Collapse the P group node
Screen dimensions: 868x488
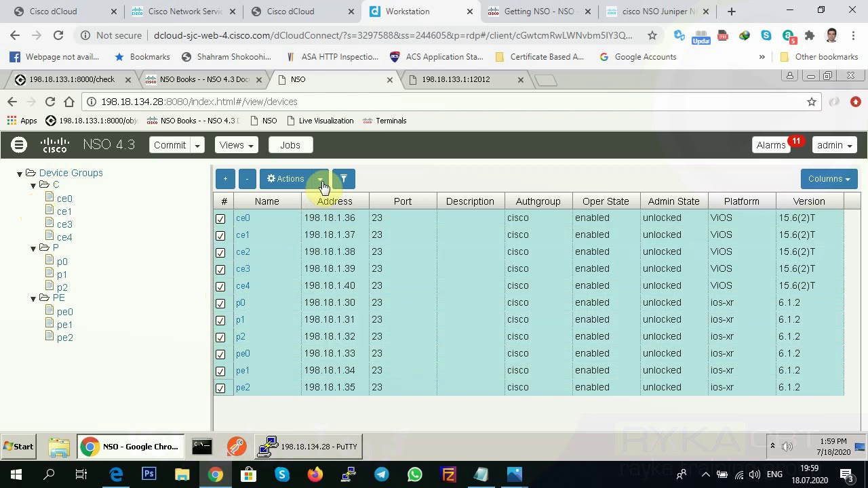(33, 249)
